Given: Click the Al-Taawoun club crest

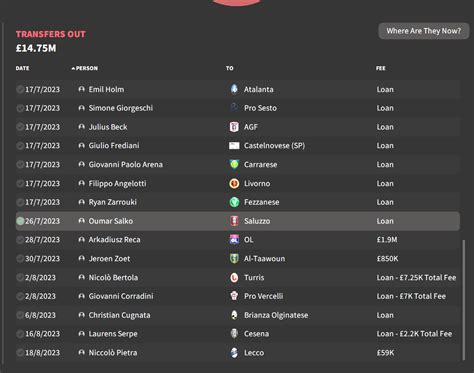Looking at the screenshot, I should (234, 259).
